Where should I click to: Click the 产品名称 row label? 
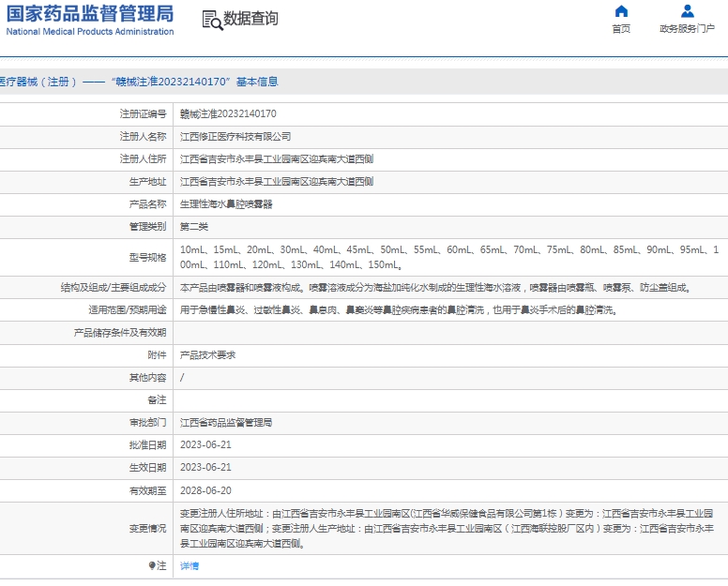[147, 204]
